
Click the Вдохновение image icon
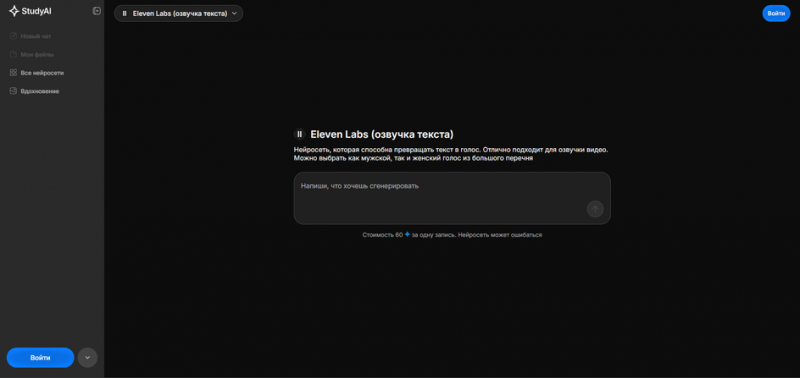click(13, 91)
